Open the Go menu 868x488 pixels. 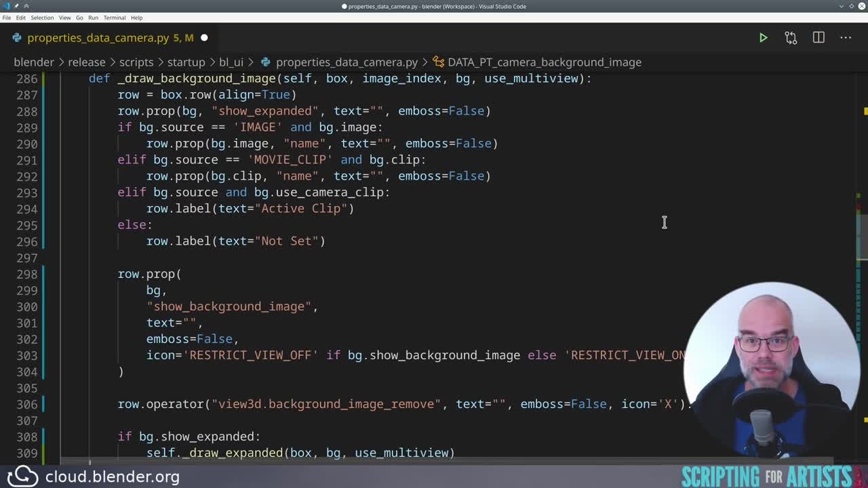click(x=79, y=18)
